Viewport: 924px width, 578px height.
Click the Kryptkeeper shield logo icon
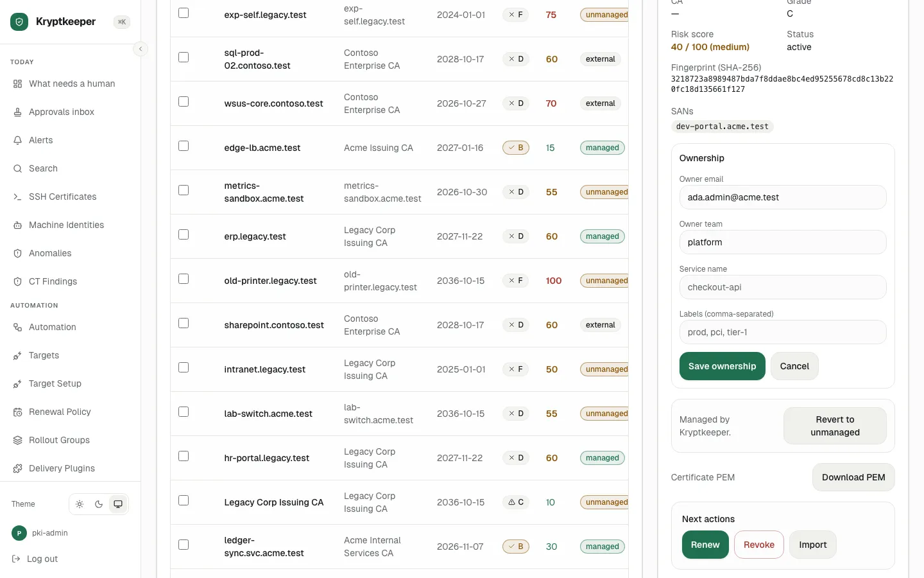click(19, 22)
